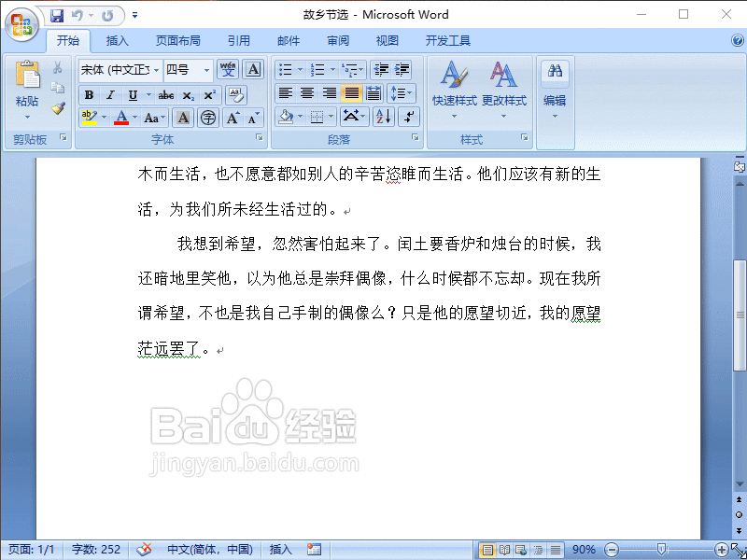Open the 页面布局 ribbon tab

point(178,40)
